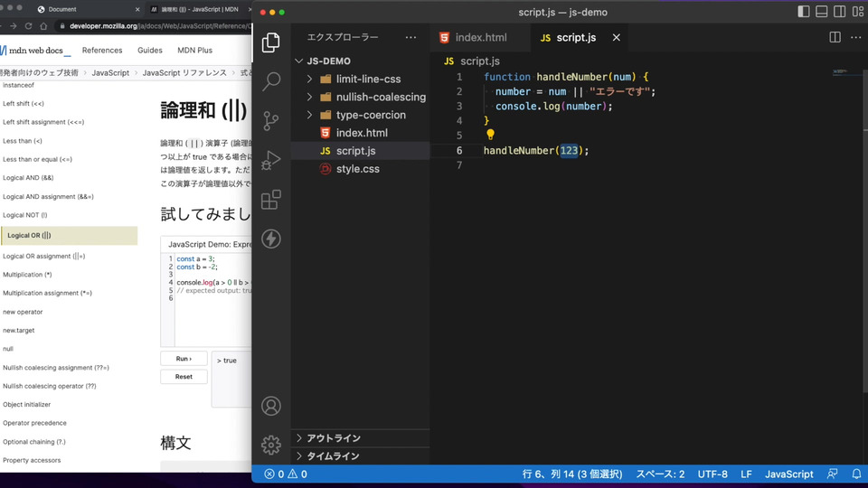Open index.html in the file tree

pyautogui.click(x=361, y=133)
